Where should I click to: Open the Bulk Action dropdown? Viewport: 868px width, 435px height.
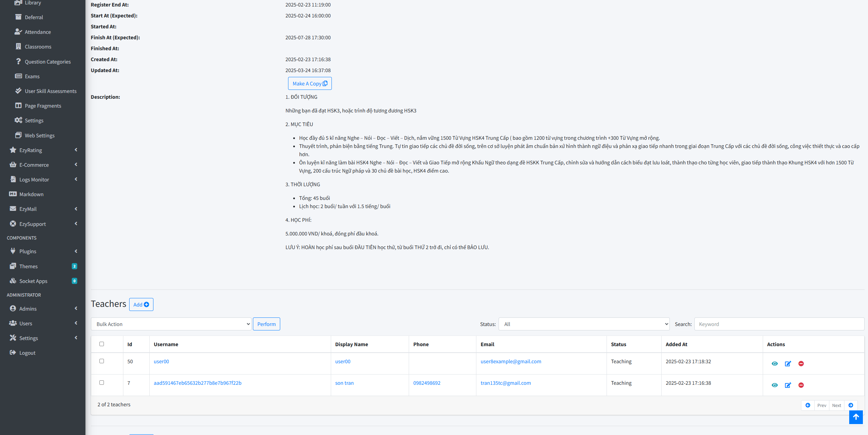(171, 324)
